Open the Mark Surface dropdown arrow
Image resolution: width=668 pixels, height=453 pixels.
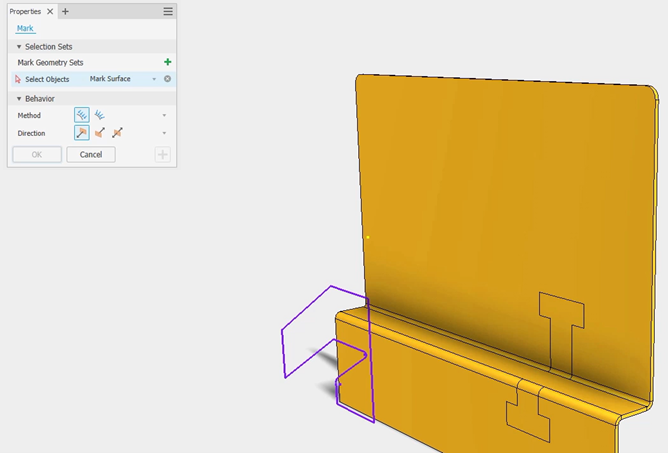pos(154,79)
